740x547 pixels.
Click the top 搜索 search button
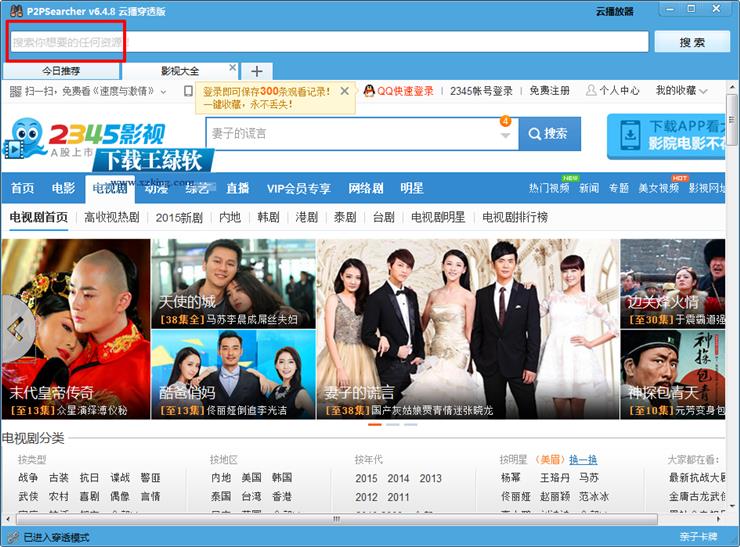[692, 42]
